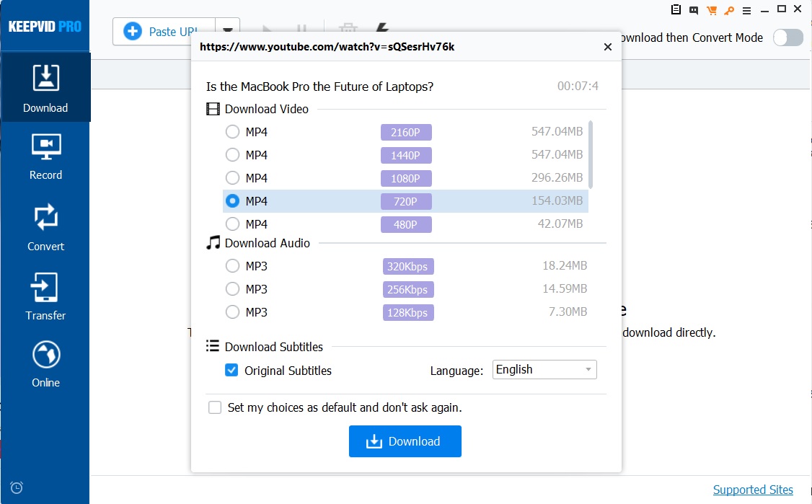The height and width of the screenshot is (504, 812).
Task: Click the 256Kbps bitrate badge
Action: click(x=408, y=290)
